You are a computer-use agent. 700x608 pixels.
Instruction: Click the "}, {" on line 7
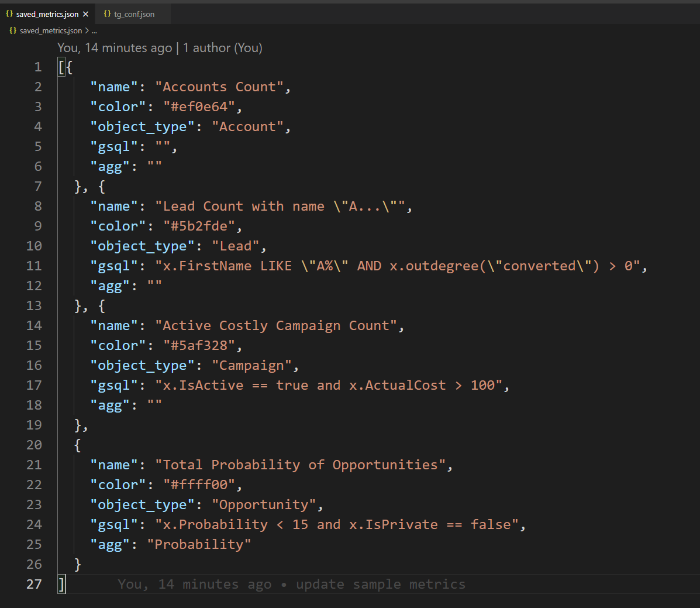coord(89,186)
